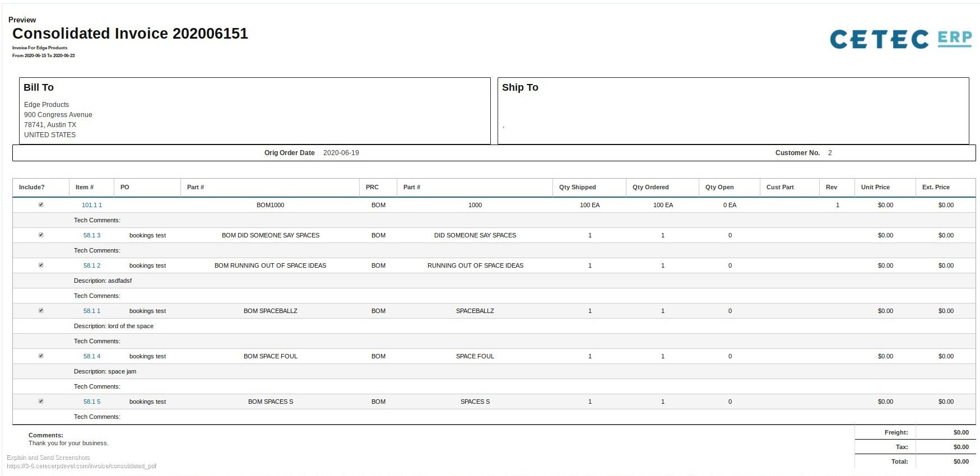Open item link 101.1 1

[x=92, y=206]
